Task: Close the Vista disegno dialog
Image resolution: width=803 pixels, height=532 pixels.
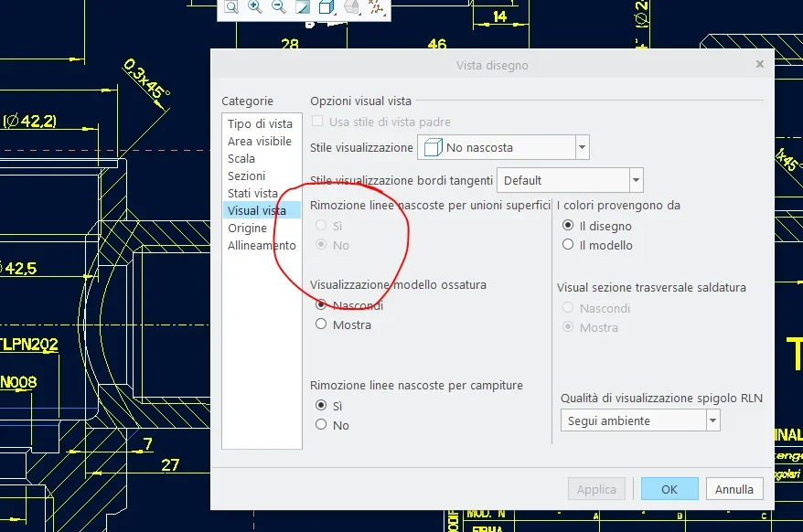Action: pos(759,65)
